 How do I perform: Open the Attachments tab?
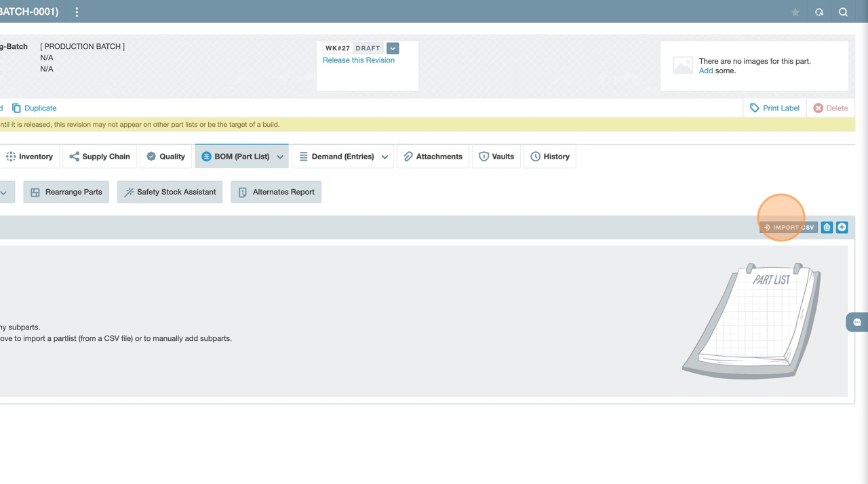point(433,157)
